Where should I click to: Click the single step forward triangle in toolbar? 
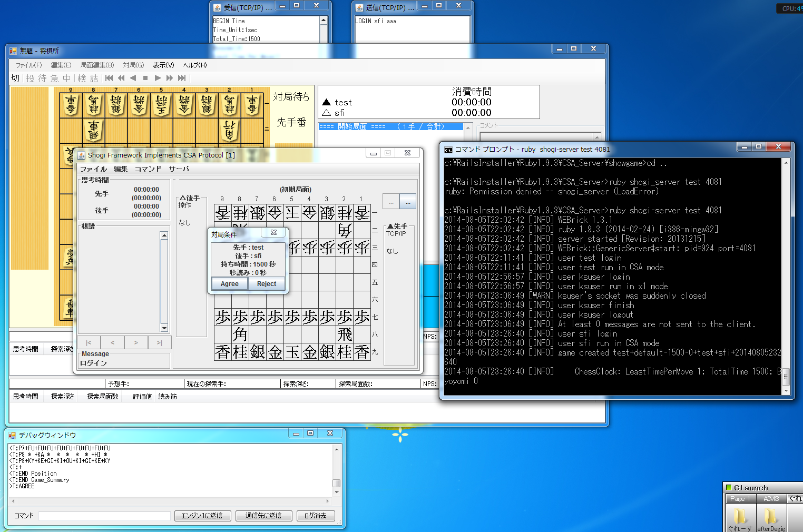tap(158, 78)
